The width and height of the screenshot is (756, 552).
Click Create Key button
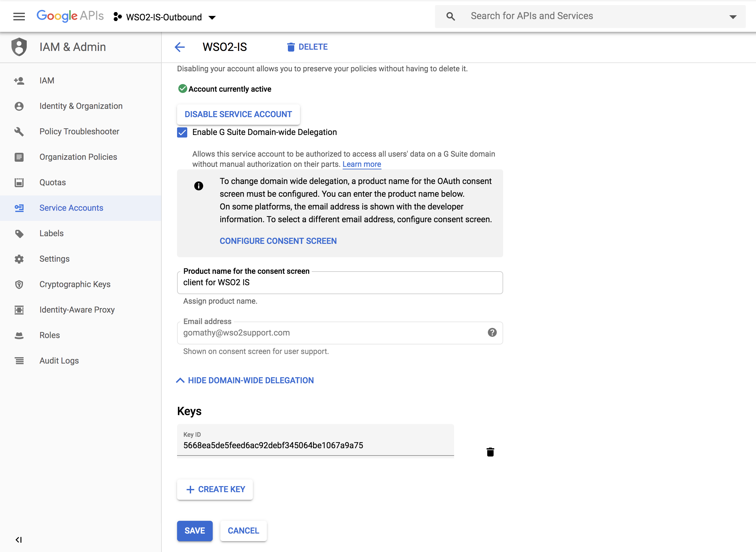[x=215, y=490]
